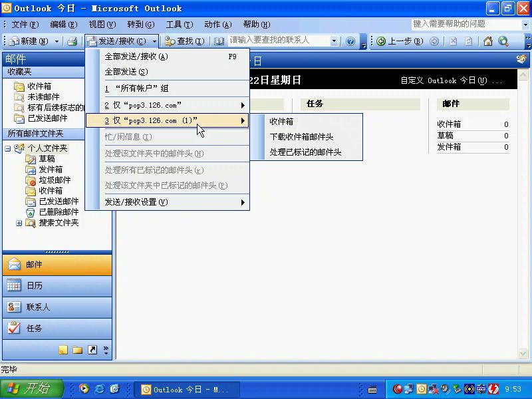Click the contact search input field

[x=279, y=41]
